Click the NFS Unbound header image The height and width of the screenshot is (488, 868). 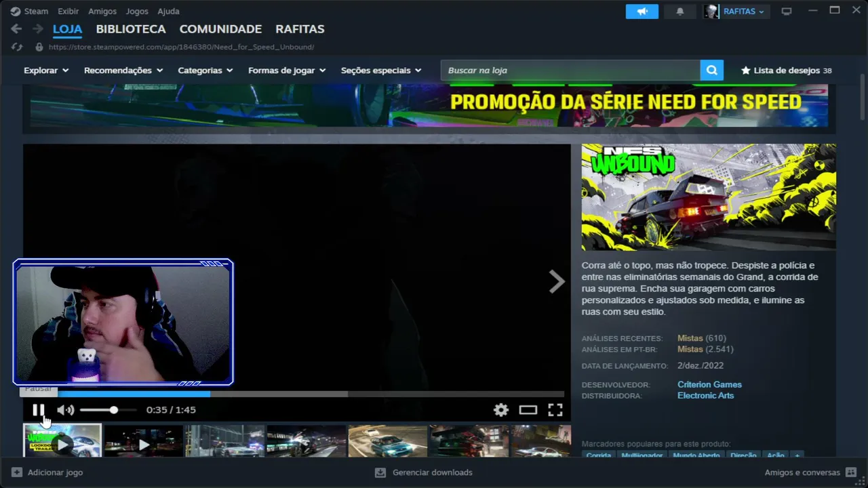tap(709, 197)
